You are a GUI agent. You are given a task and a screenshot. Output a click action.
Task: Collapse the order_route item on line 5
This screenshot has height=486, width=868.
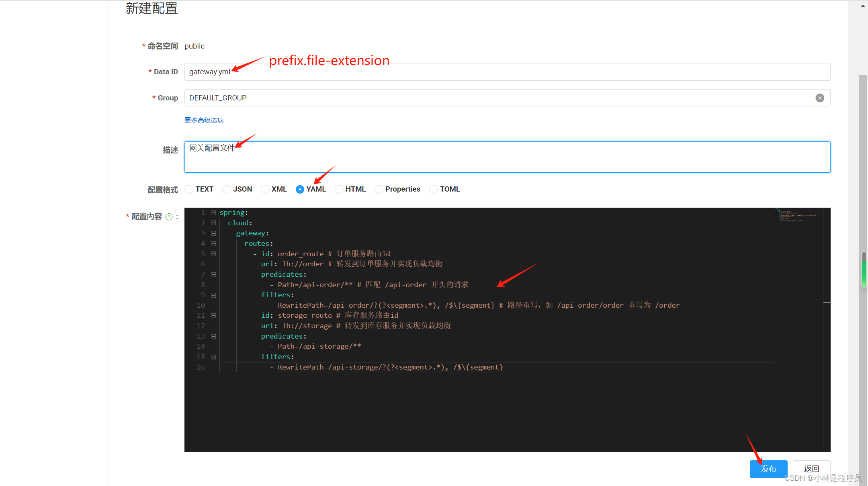(213, 254)
